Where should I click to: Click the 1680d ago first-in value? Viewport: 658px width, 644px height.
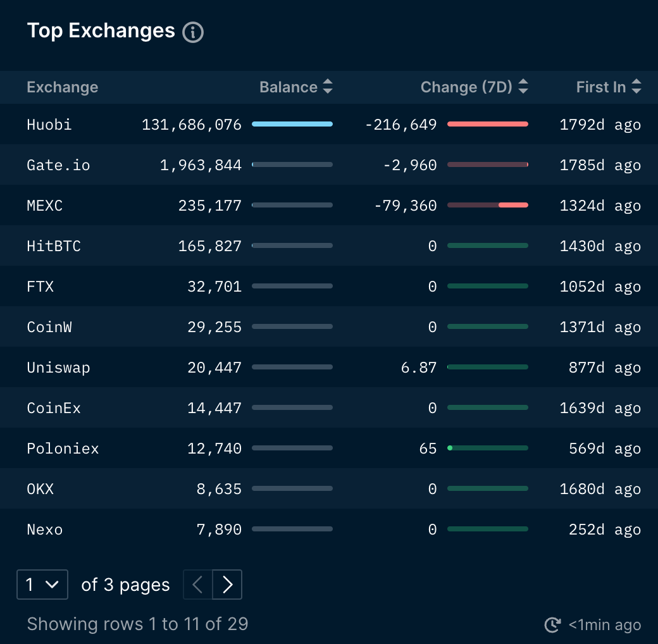[x=600, y=489]
